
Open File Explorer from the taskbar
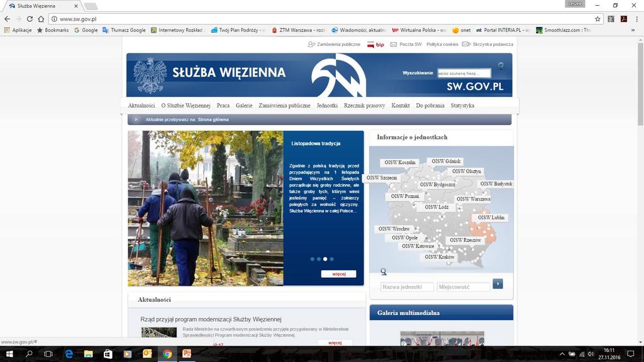coord(88,354)
